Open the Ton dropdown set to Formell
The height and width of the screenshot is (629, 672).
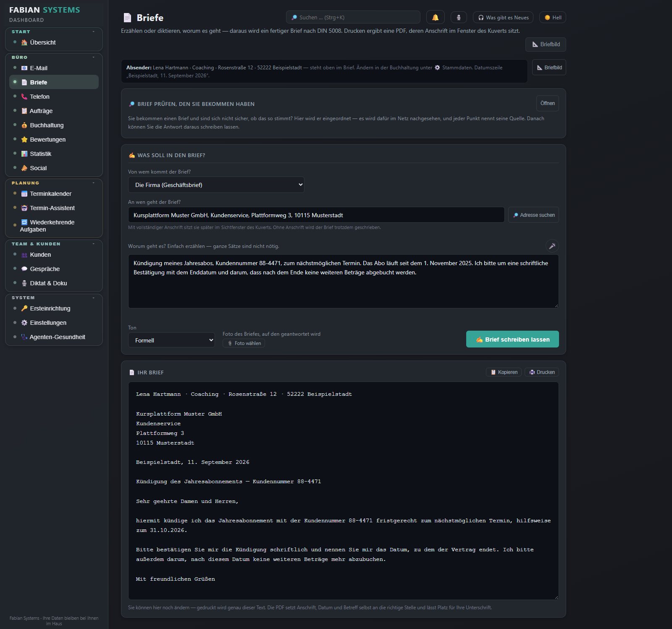(171, 340)
